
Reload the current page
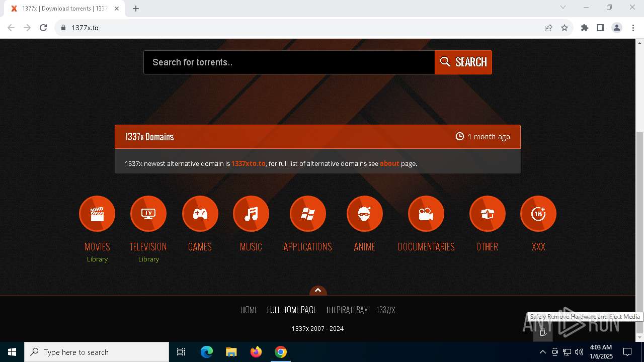coord(43,28)
